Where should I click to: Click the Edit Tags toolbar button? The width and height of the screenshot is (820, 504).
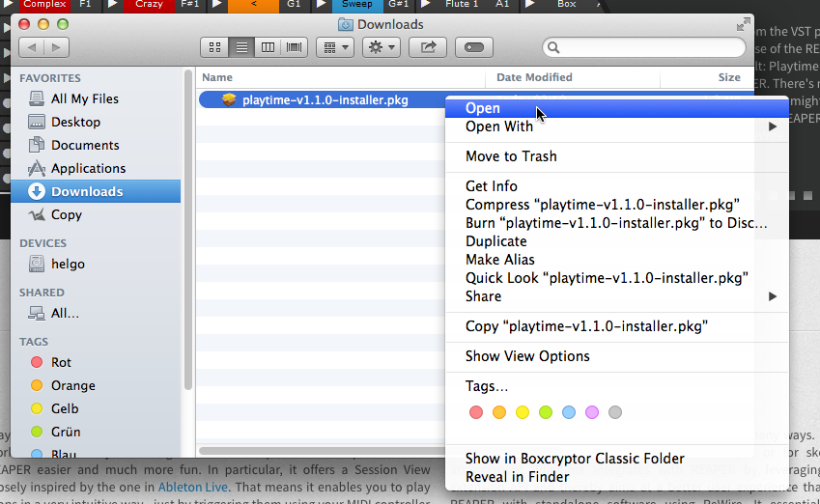coord(474,47)
